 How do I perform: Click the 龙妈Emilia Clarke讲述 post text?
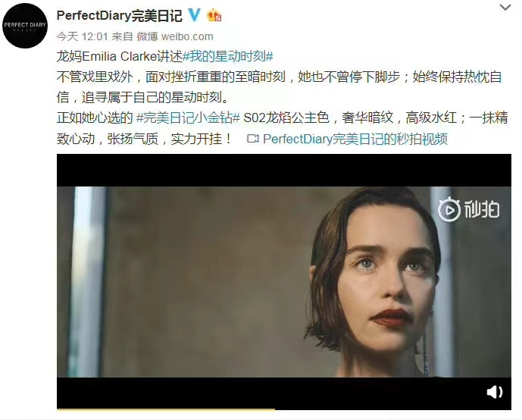[120, 56]
